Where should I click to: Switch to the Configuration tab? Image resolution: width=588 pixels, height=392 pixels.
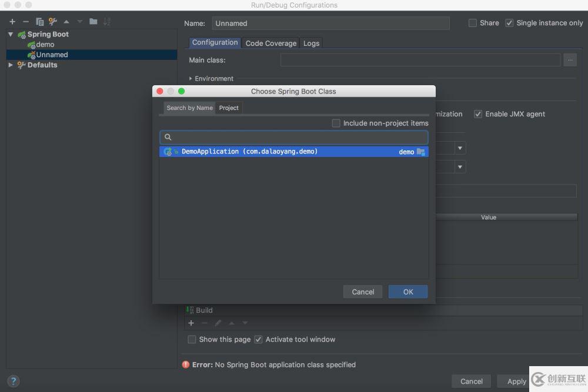[215, 42]
